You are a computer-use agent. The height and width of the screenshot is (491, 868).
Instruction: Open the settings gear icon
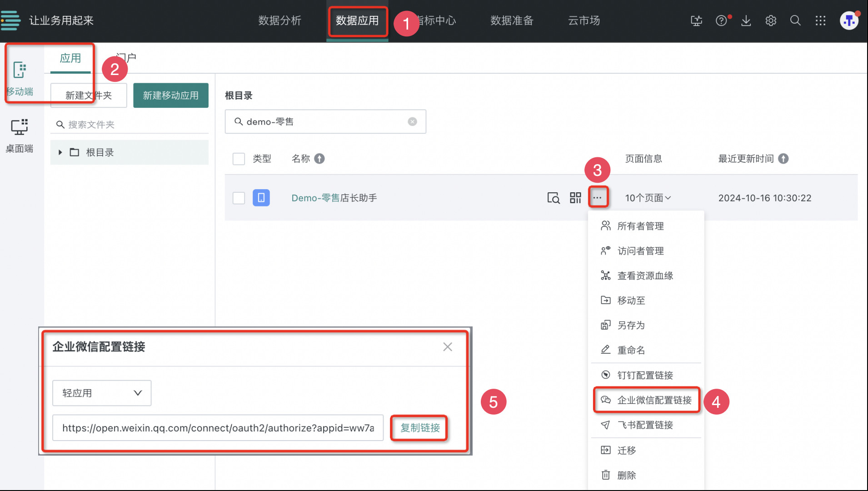(x=771, y=20)
